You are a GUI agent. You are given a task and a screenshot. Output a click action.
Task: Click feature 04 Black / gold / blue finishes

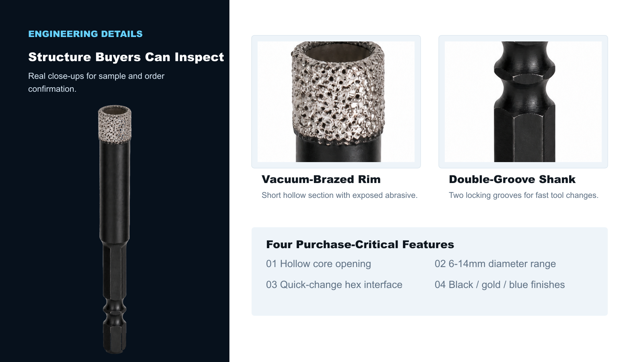[x=500, y=285]
